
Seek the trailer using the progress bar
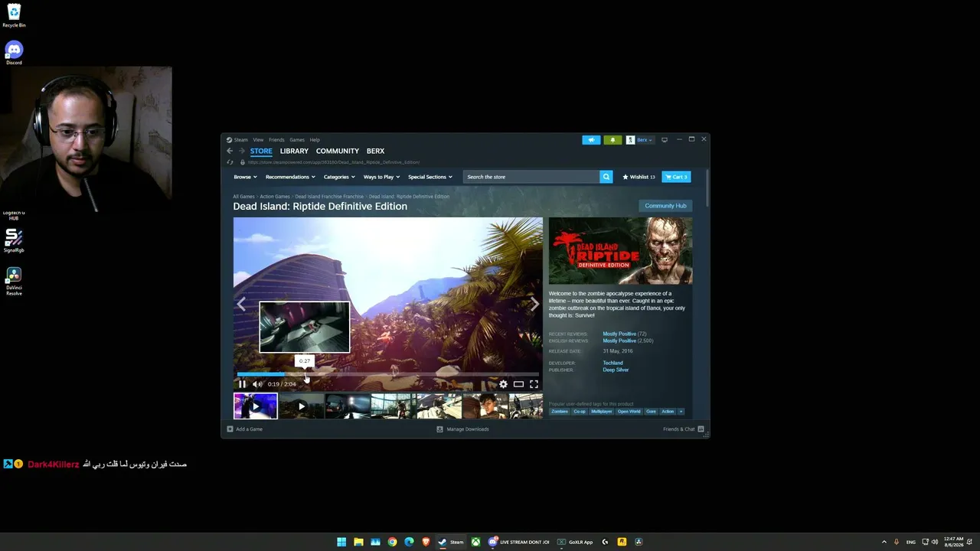pos(388,374)
